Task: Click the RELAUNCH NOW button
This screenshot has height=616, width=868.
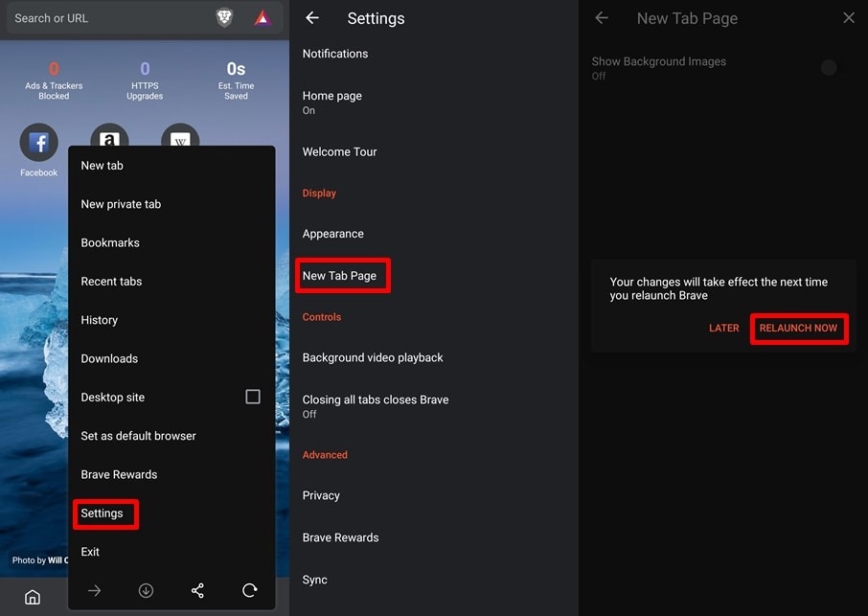Action: 798,329
